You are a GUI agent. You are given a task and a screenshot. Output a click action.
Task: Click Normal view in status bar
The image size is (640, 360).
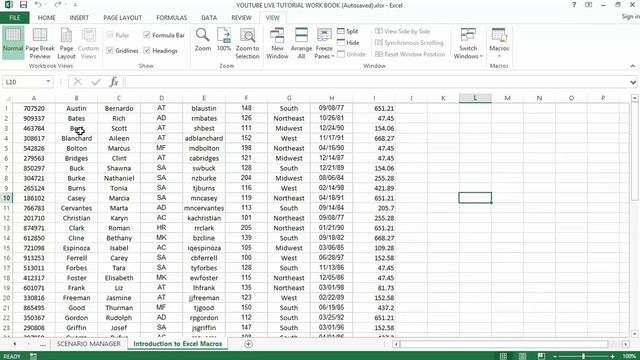(x=504, y=356)
